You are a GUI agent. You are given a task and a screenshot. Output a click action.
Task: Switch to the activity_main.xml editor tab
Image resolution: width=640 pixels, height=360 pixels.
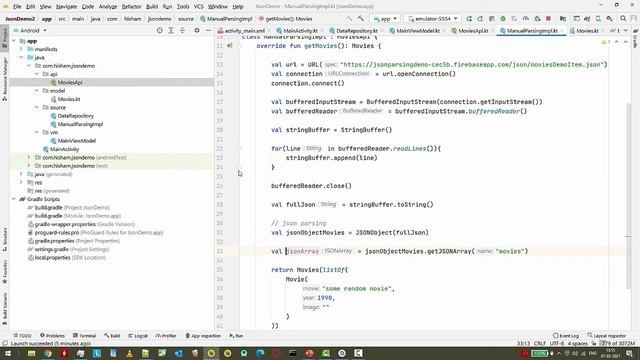[244, 31]
